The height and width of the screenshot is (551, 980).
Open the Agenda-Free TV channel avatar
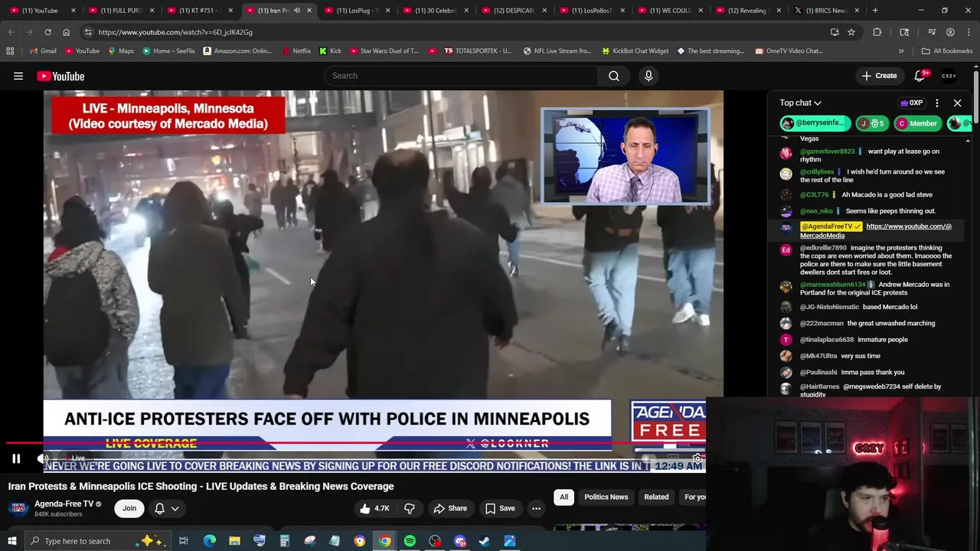pyautogui.click(x=18, y=508)
